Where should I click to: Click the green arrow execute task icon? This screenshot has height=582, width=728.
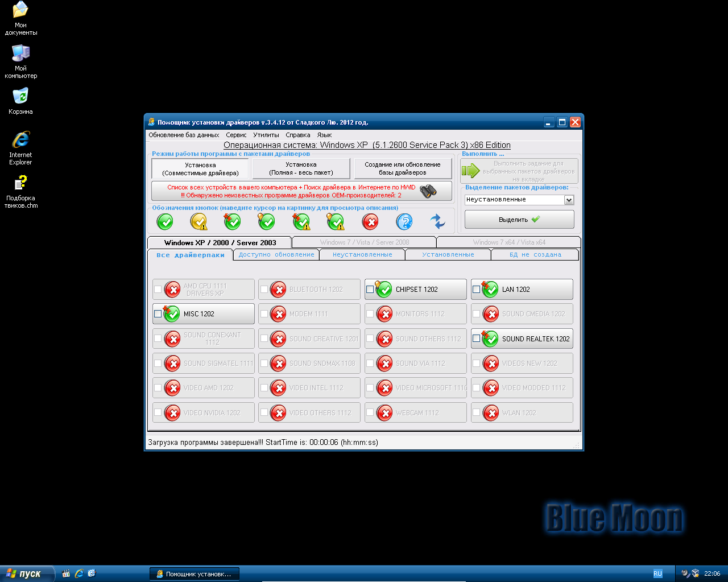point(470,171)
